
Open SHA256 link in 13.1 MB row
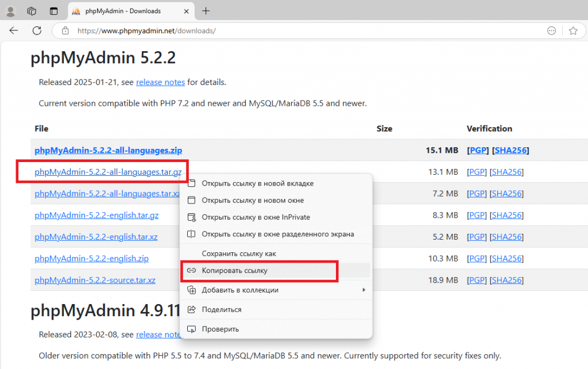click(506, 172)
